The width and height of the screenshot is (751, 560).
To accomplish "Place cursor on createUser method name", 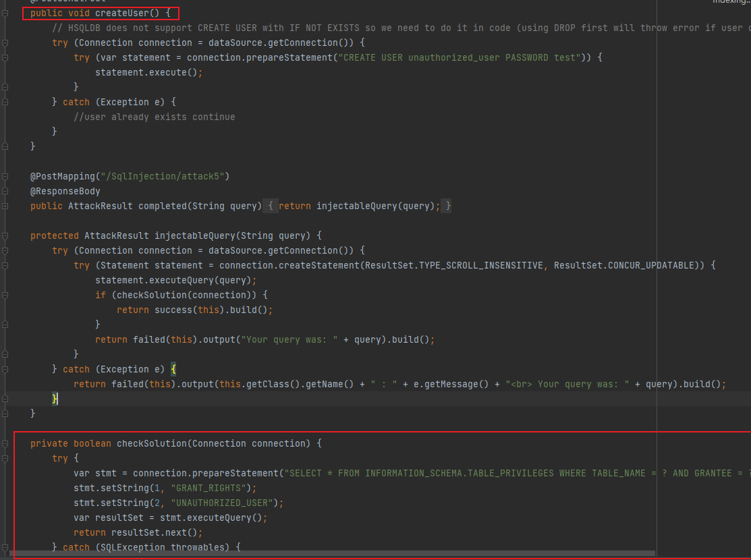I will point(121,13).
